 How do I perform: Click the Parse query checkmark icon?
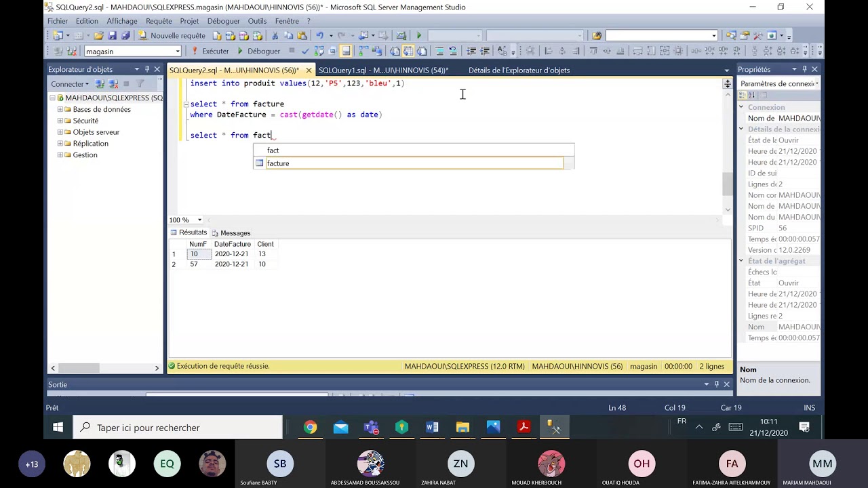click(305, 51)
